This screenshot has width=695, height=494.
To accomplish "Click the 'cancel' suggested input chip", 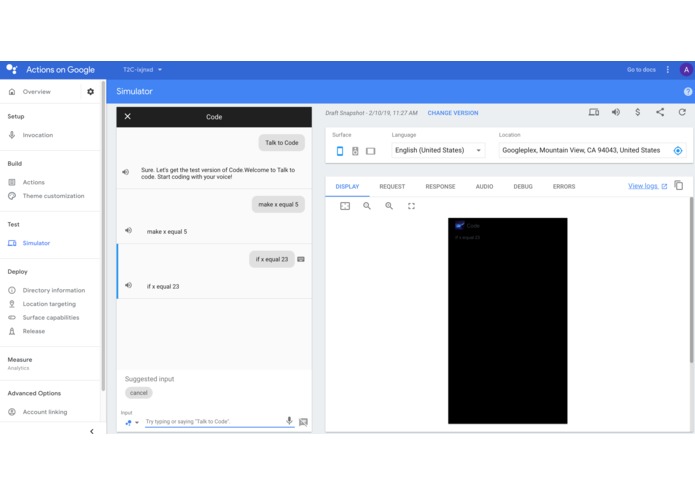I will click(139, 393).
